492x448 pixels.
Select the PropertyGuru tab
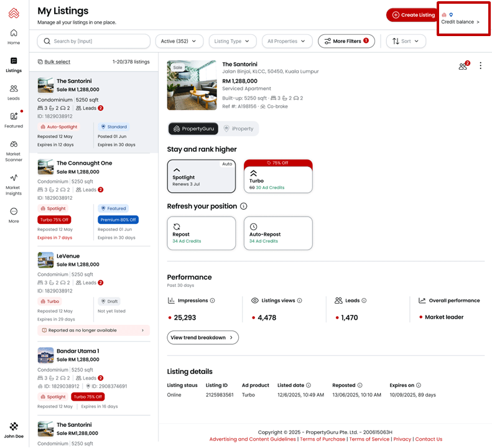(x=192, y=129)
